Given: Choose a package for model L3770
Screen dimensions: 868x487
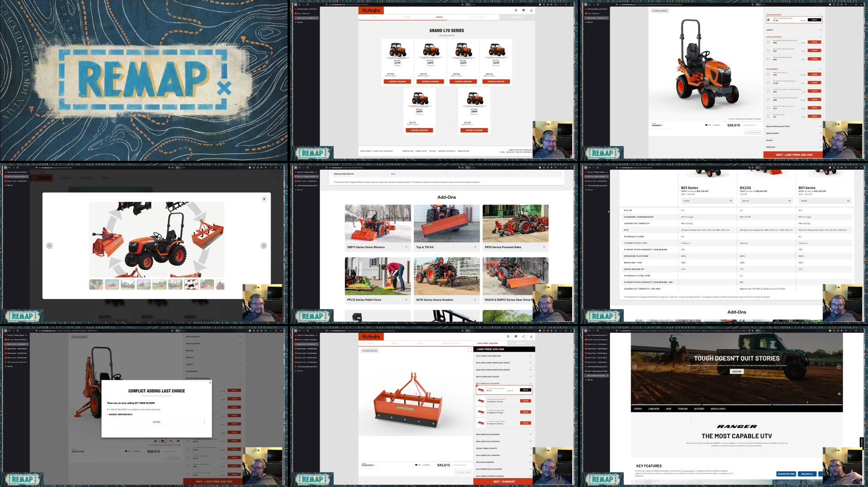Looking at the screenshot, I should point(398,82).
